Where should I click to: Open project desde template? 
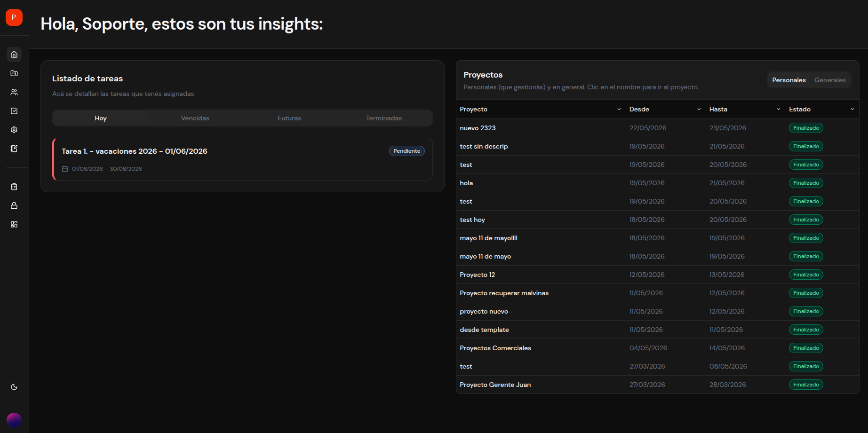click(485, 330)
